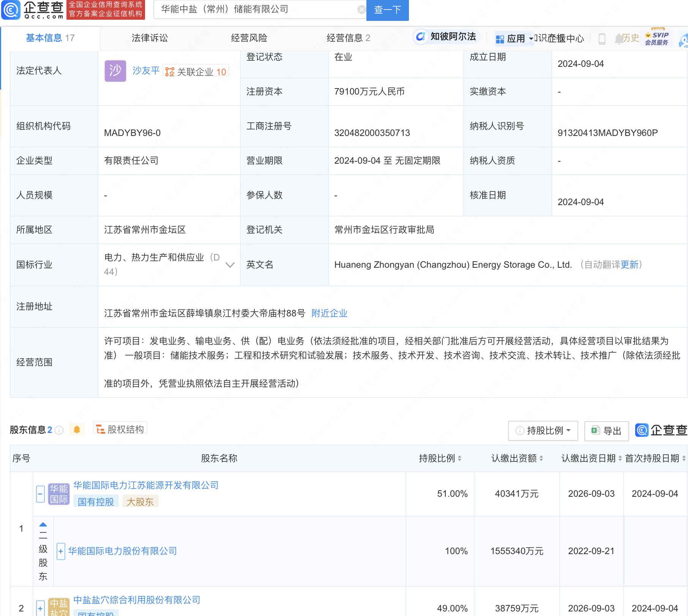
Task: Click the 沙 avatar of the legal representative
Action: tap(115, 71)
